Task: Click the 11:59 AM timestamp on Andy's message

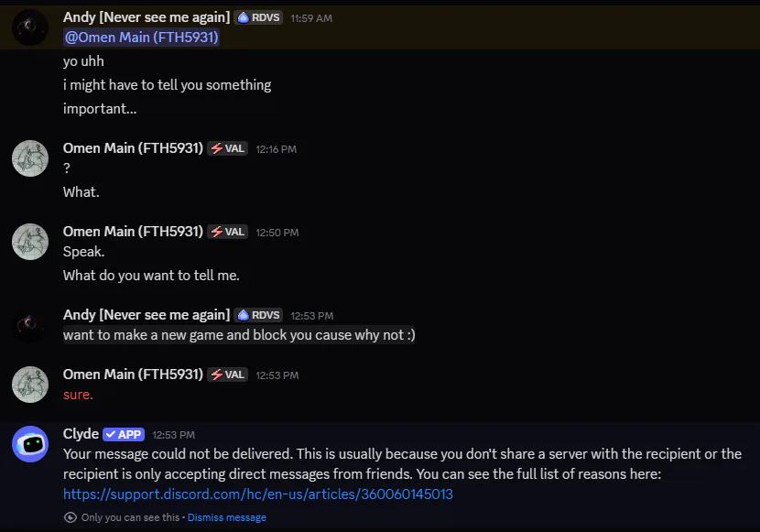Action: pyautogui.click(x=311, y=18)
